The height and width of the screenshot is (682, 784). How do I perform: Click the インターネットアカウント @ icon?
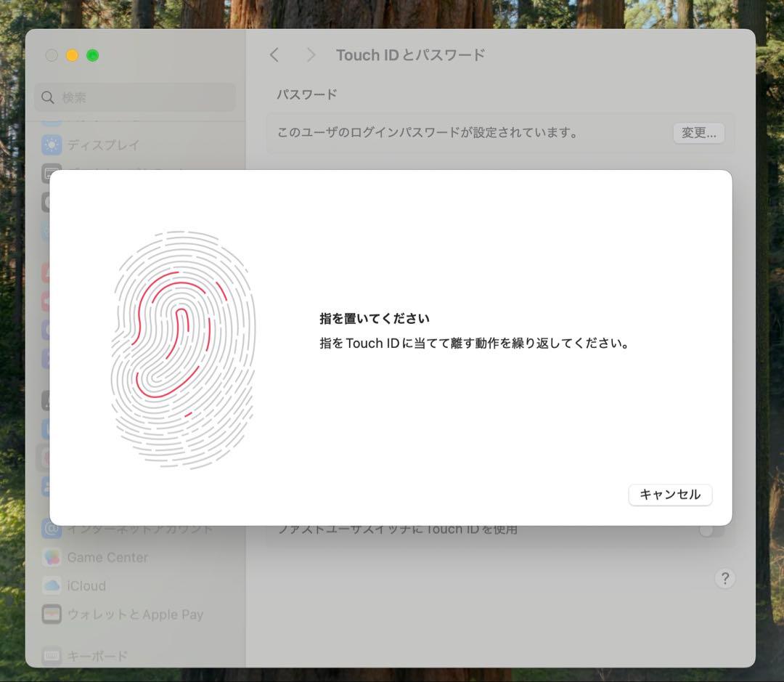point(52,529)
